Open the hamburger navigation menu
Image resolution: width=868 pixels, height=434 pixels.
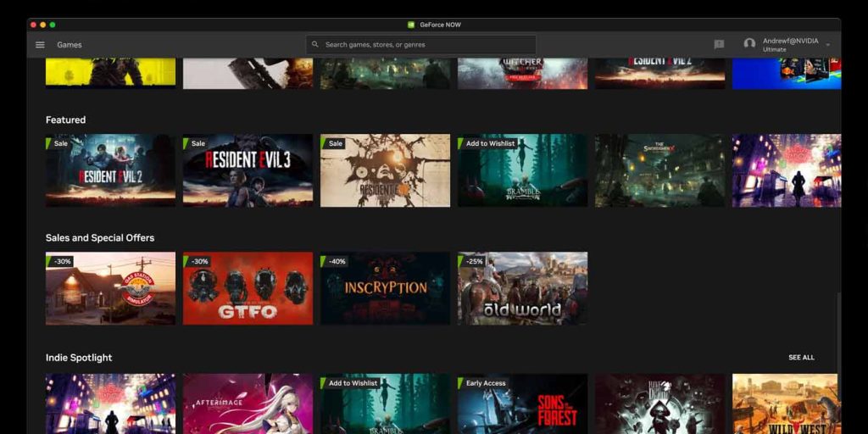coord(40,45)
